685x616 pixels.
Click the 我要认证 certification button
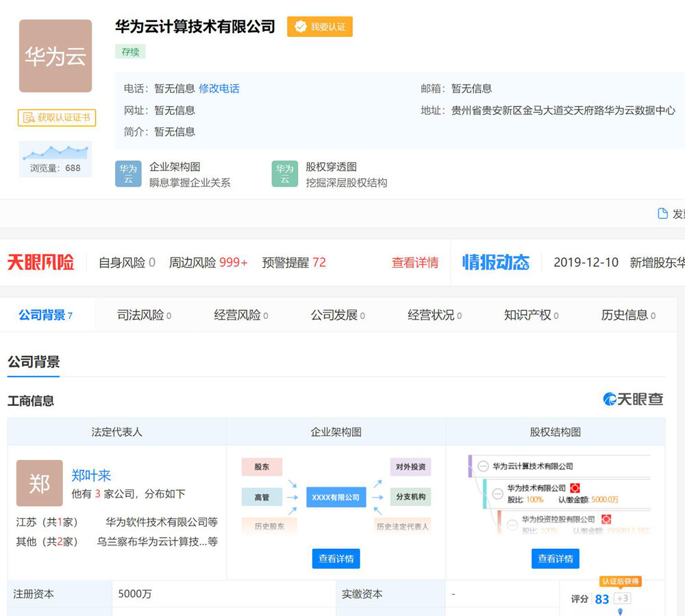320,27
